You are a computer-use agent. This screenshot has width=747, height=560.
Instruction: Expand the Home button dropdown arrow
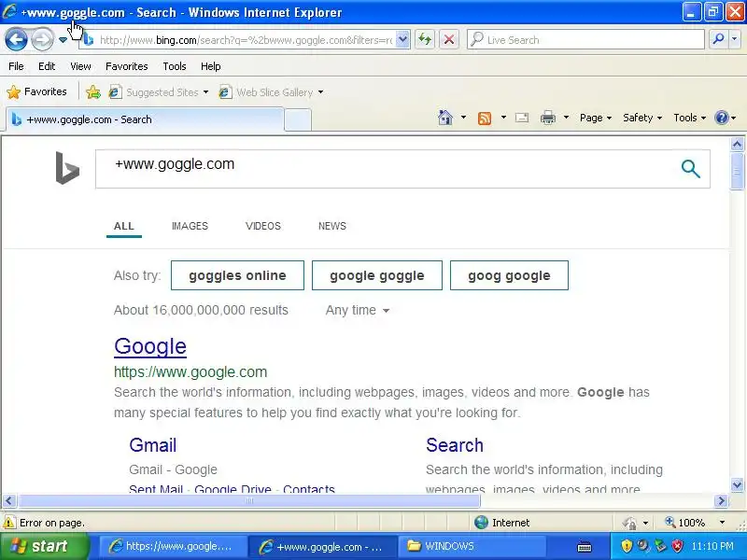tap(463, 118)
